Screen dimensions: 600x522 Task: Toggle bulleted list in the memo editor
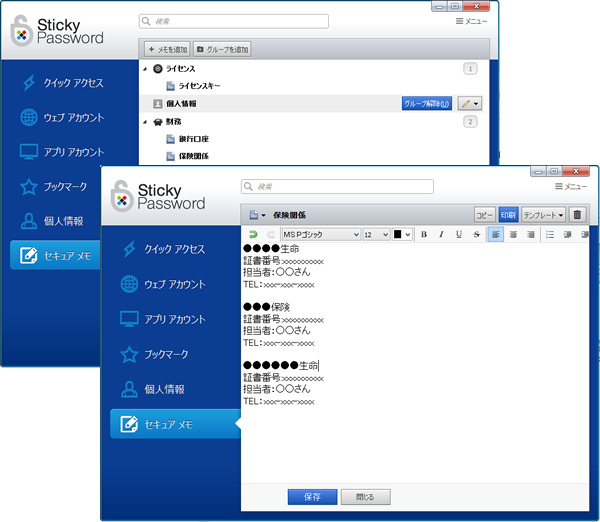coord(550,234)
